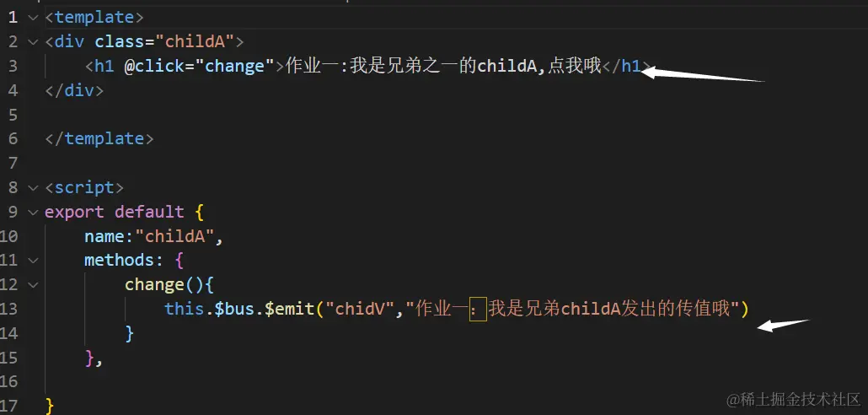Screen dimensions: 868x415
Task: Click the class attribute on the div tag
Action: (119, 41)
